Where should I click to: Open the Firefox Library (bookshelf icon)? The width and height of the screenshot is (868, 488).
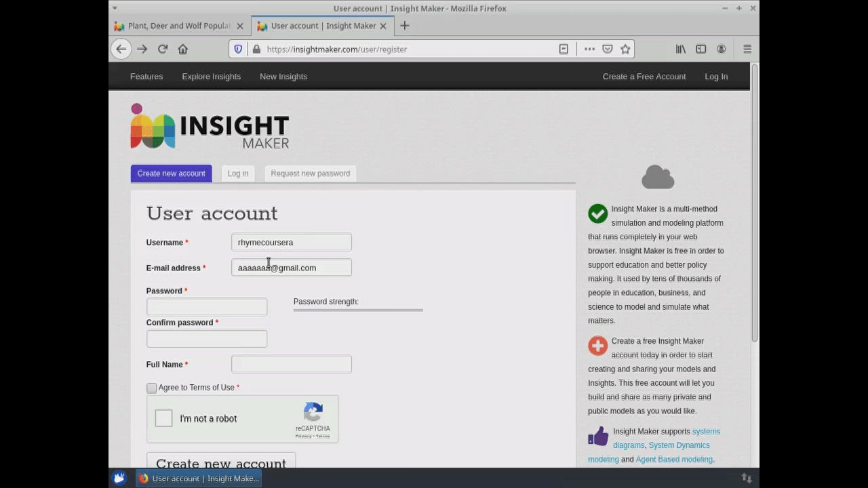tap(680, 49)
